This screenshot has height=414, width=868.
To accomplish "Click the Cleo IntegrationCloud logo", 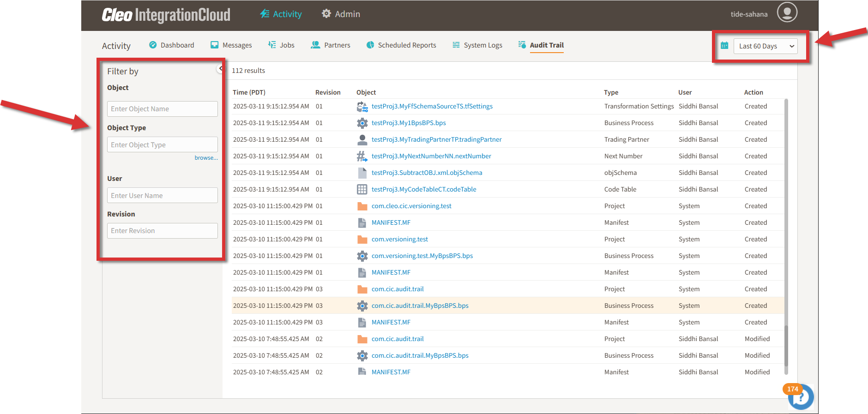I will coord(166,15).
